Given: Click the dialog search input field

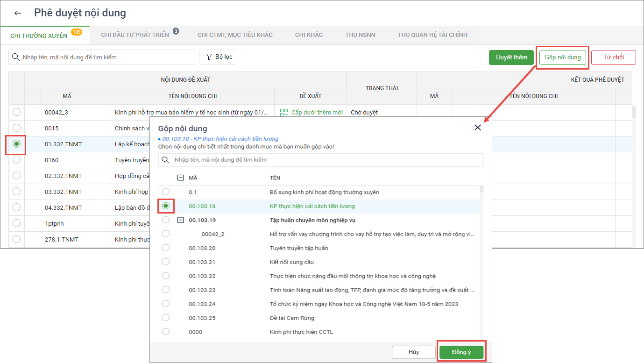Looking at the screenshot, I should pyautogui.click(x=327, y=160).
